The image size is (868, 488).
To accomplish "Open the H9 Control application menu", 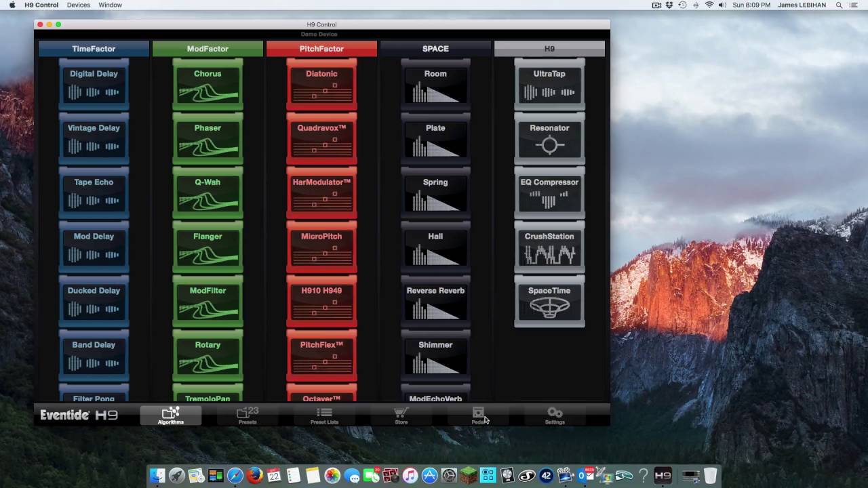I will pyautogui.click(x=41, y=5).
